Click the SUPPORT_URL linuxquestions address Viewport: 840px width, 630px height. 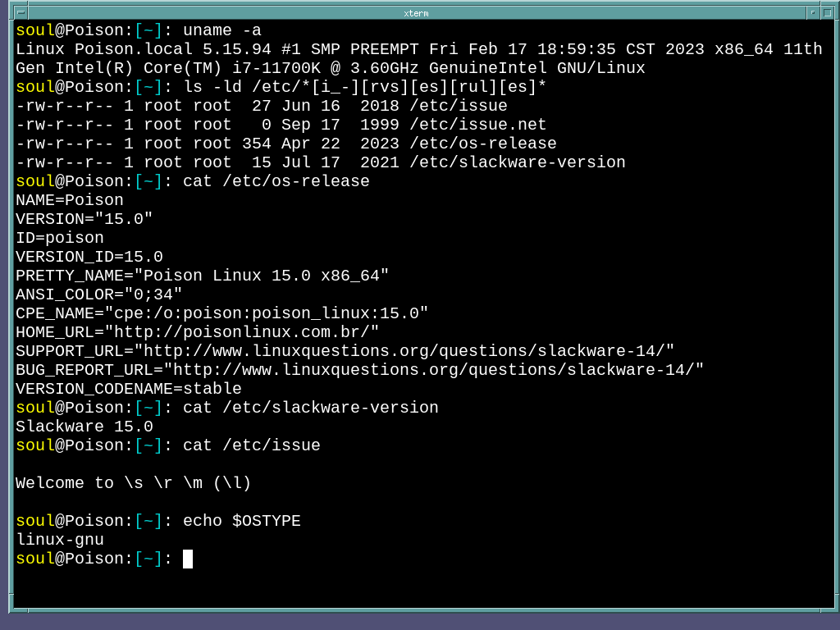point(404,351)
